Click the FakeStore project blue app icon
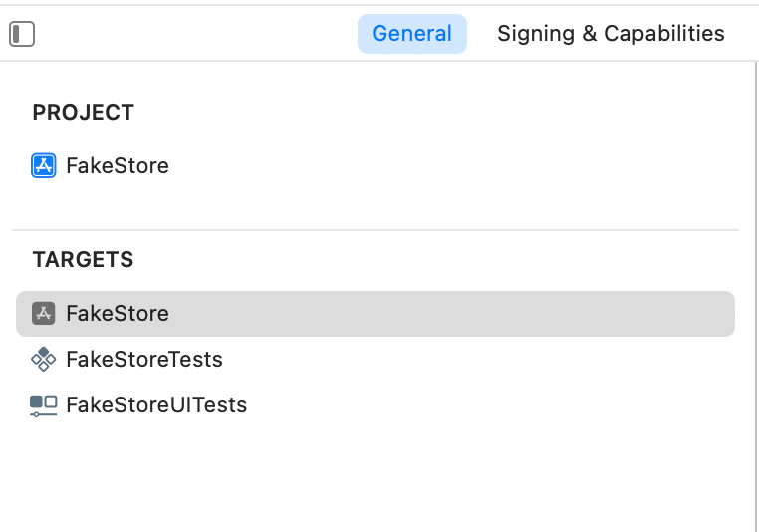 pyautogui.click(x=43, y=166)
